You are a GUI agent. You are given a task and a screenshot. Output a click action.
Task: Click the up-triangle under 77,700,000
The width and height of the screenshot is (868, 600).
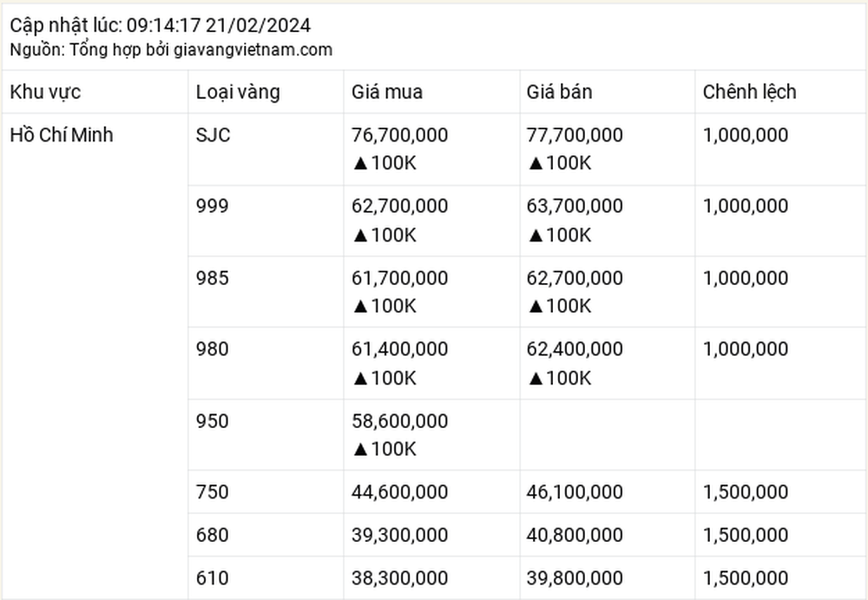click(x=536, y=163)
